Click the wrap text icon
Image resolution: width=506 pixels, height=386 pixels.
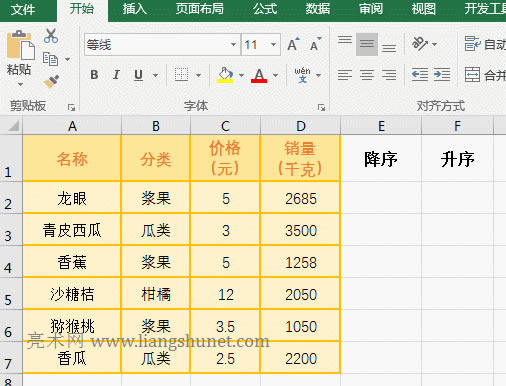click(x=472, y=44)
